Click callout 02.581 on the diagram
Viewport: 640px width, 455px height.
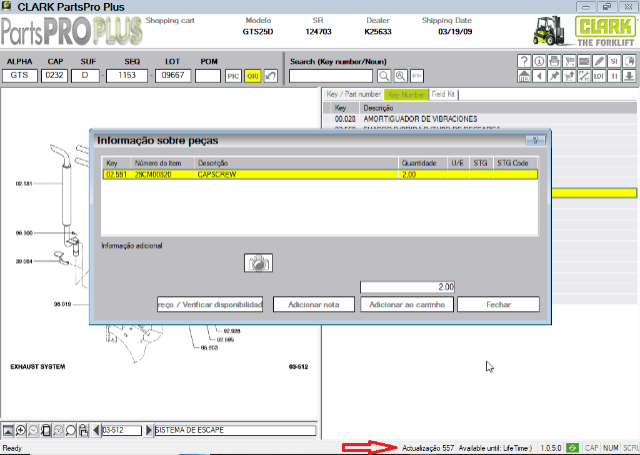(24, 184)
